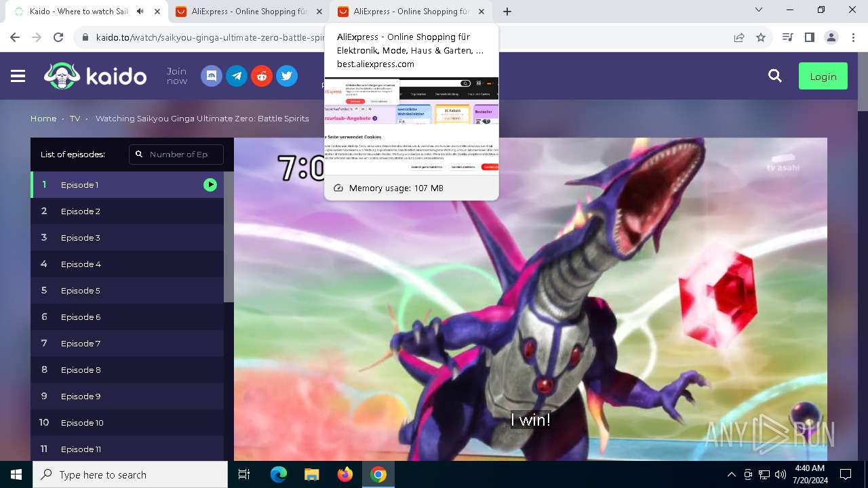Select Episode 2 in the list
Screen dimensions: 868x488
click(x=127, y=211)
